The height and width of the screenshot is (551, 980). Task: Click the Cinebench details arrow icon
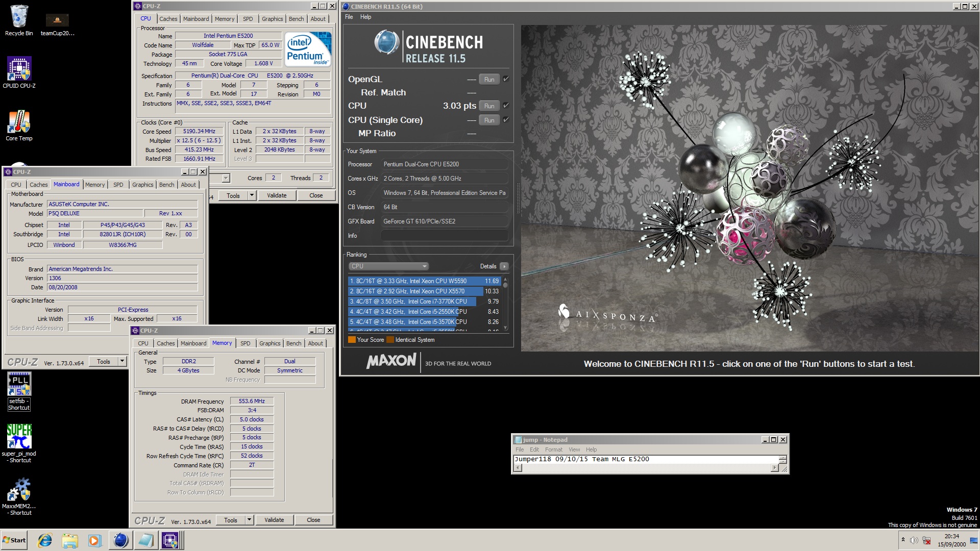(x=504, y=266)
